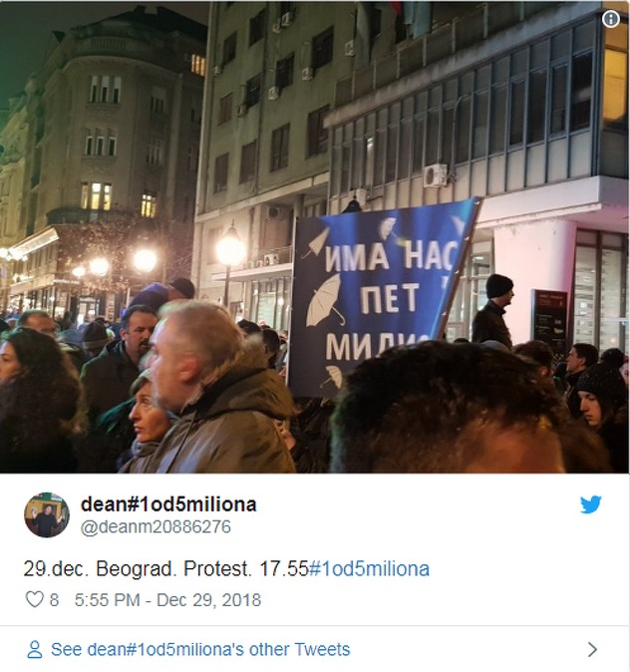Click the man in black beanie standing elevated
The height and width of the screenshot is (672, 630).
493,311
